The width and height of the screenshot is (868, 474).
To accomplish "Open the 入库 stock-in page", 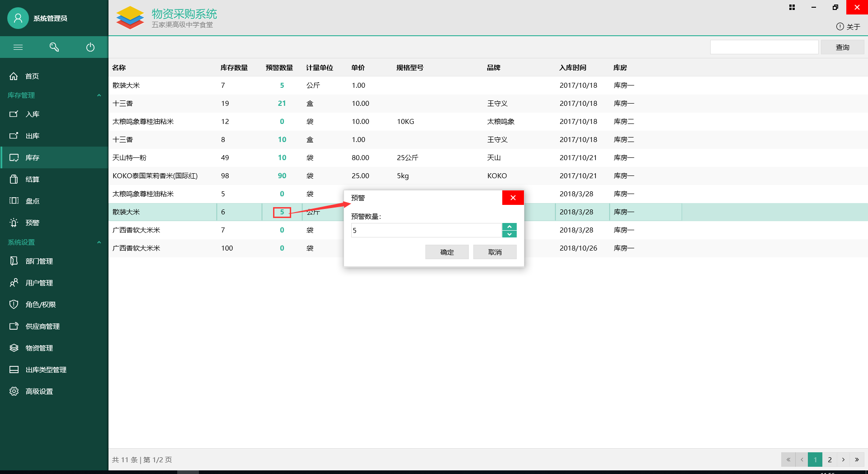I will click(x=32, y=114).
